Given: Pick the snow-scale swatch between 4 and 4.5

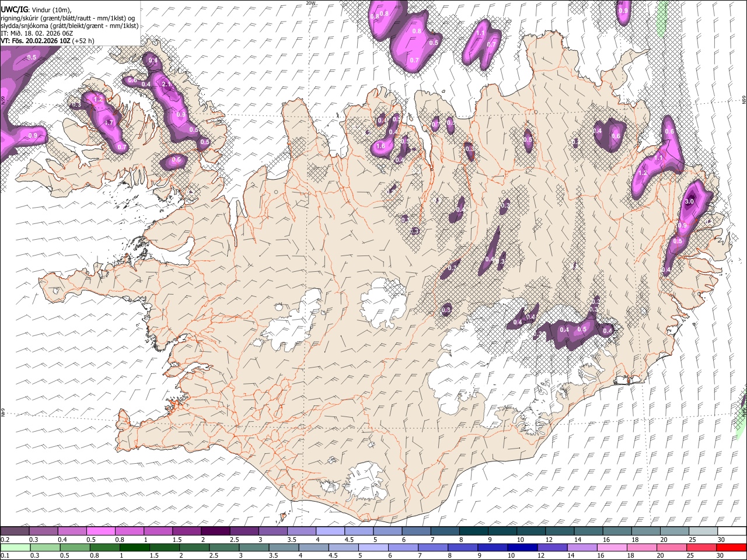Looking at the screenshot, I should point(330,531).
